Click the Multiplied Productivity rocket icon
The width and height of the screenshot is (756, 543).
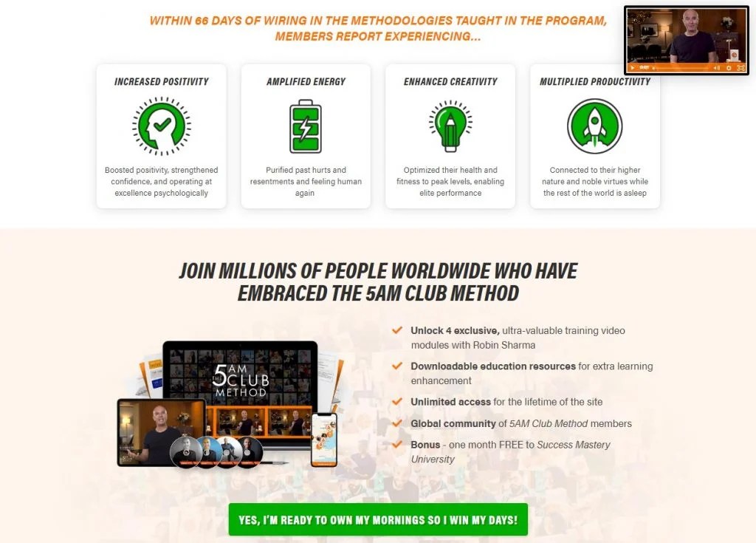[x=595, y=126]
